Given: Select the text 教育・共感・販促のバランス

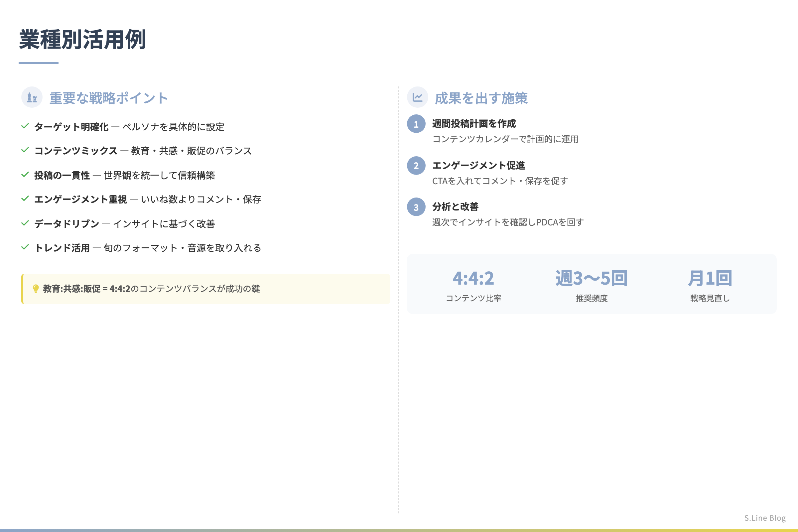Looking at the screenshot, I should [x=192, y=151].
